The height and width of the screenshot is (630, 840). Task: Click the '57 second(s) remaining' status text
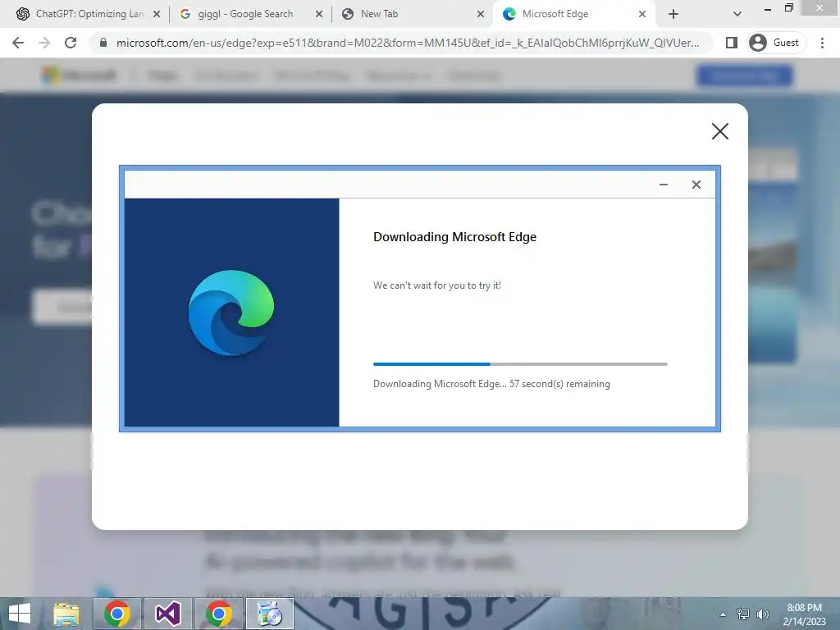pyautogui.click(x=559, y=384)
